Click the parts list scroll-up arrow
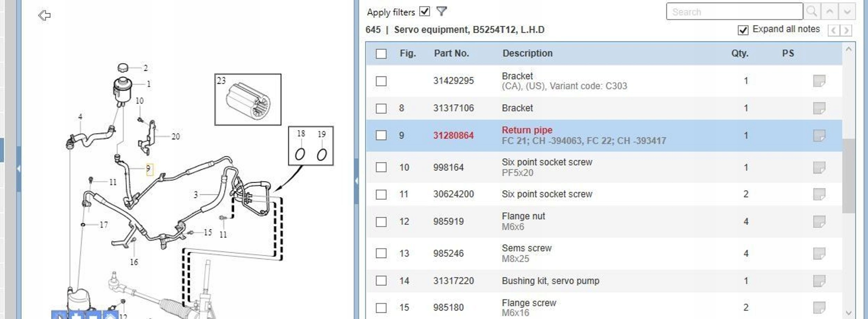This screenshot has height=319, width=868. tap(849, 49)
